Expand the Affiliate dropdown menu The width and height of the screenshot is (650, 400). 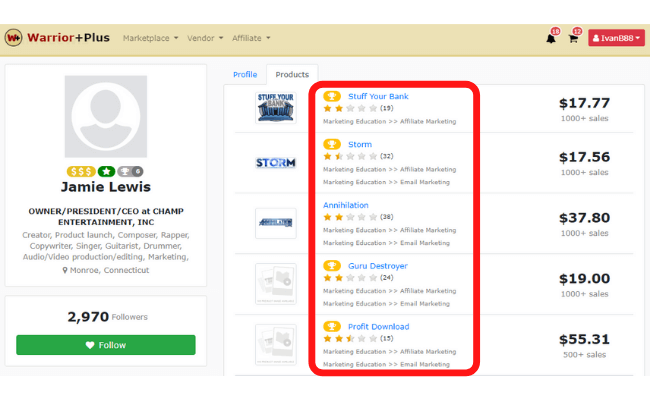tap(251, 38)
